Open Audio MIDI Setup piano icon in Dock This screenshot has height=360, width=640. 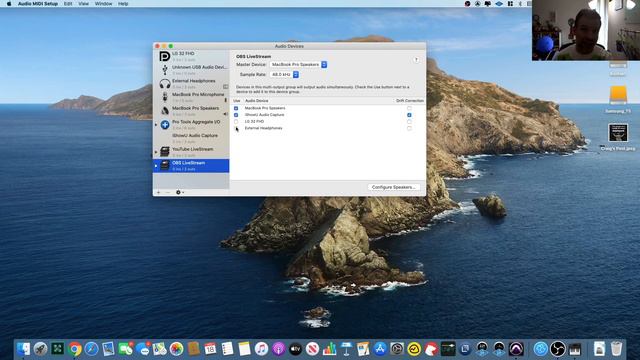click(575, 349)
